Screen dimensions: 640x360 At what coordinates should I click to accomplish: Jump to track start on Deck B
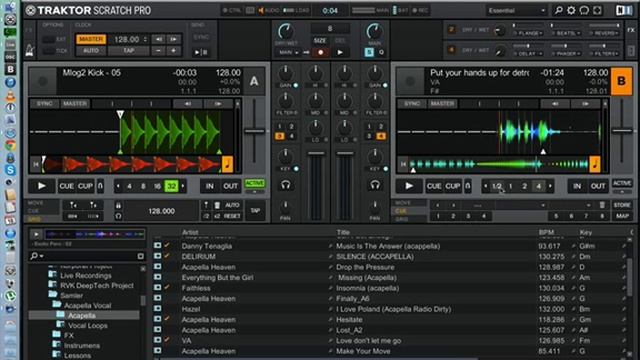[x=403, y=164]
